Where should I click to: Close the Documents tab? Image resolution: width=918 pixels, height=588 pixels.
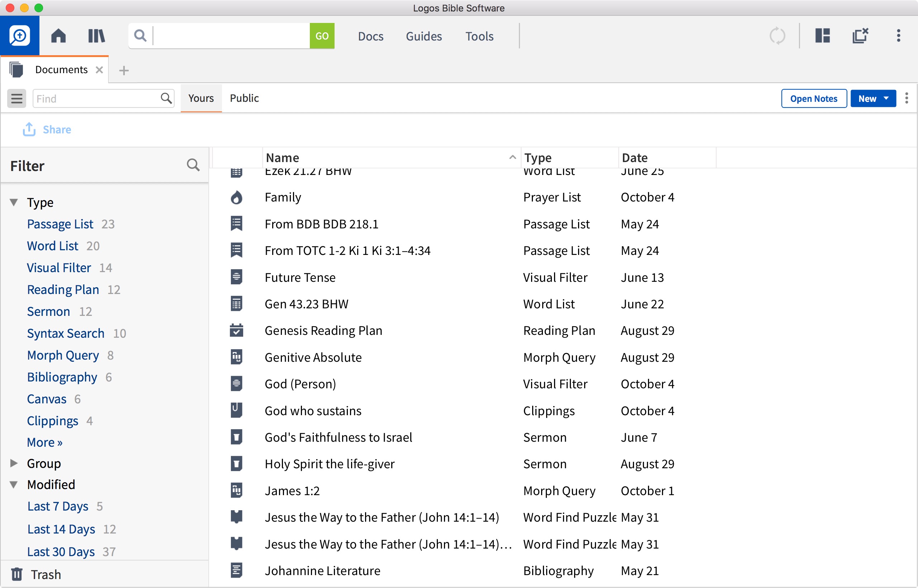(x=99, y=70)
